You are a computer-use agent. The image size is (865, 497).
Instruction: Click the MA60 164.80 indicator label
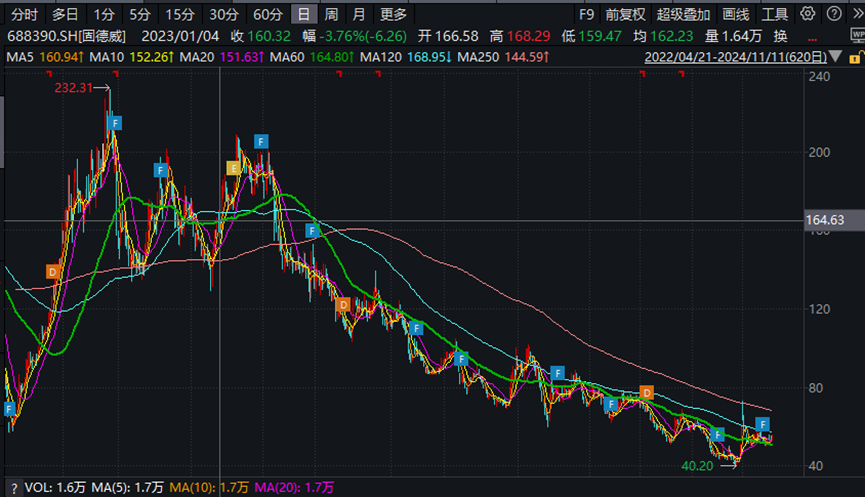pyautogui.click(x=312, y=57)
